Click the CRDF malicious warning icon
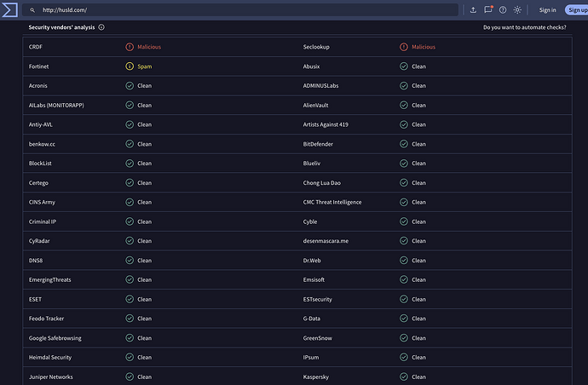The height and width of the screenshot is (385, 588). (x=130, y=47)
